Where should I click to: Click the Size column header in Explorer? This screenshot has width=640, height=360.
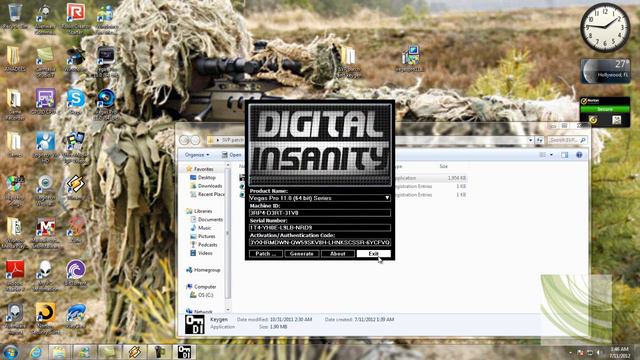pos(444,167)
